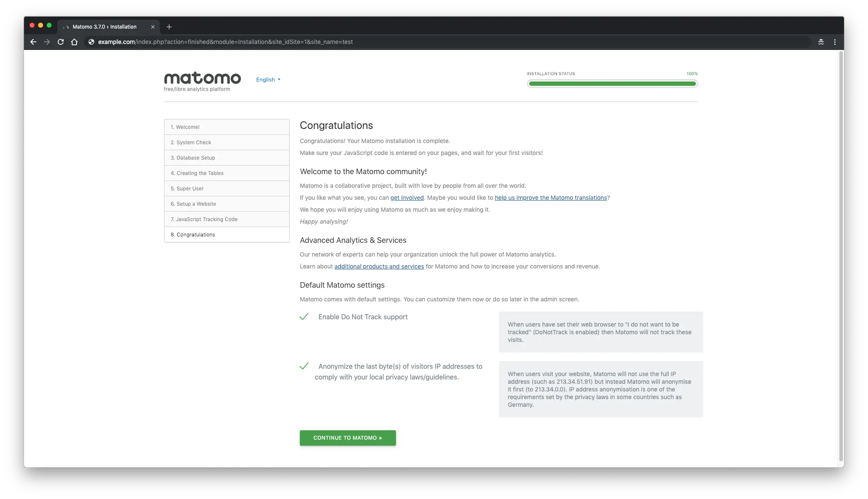Screen dimensions: 868x499
Task: Click the INSTALLATION STATUS label
Action: click(x=551, y=74)
